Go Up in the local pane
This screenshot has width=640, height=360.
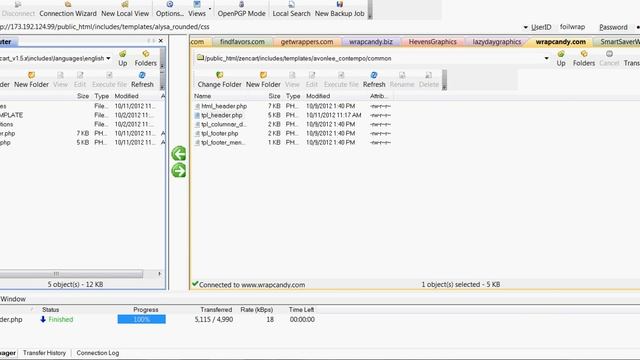(122, 58)
